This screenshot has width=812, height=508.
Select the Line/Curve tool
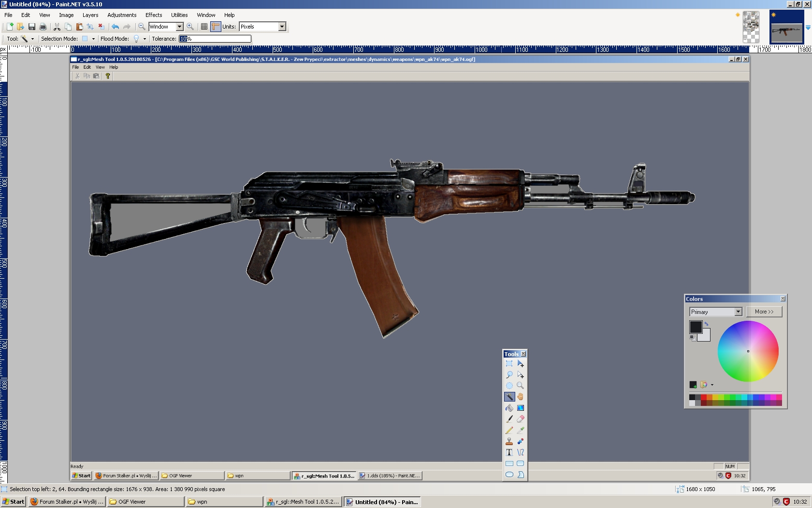point(521,452)
